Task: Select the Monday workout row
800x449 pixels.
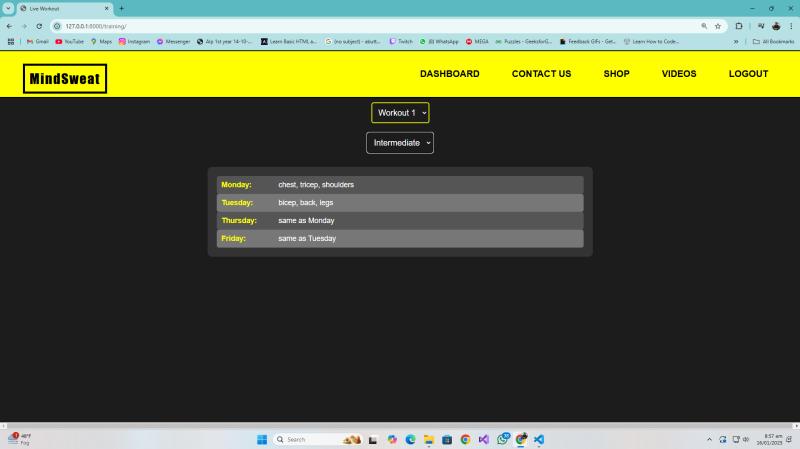Action: [x=400, y=185]
